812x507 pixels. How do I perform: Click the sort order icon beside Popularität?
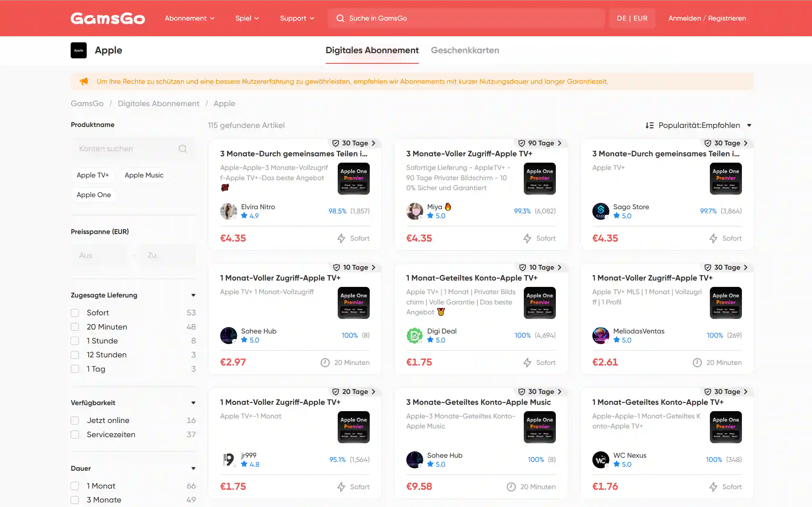(x=649, y=125)
